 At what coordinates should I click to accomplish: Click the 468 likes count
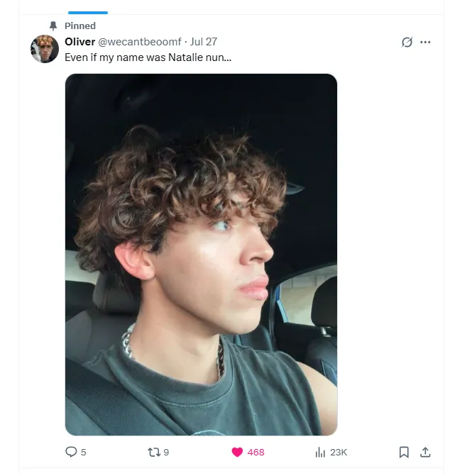pyautogui.click(x=255, y=453)
